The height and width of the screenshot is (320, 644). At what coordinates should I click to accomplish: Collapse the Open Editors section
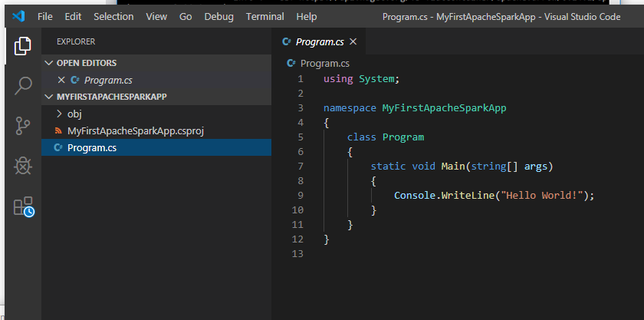[x=49, y=63]
